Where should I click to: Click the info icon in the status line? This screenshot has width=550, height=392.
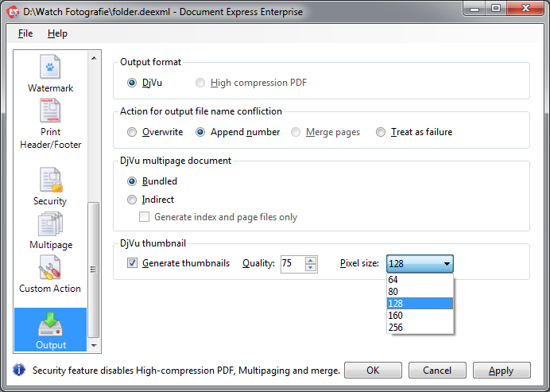(x=19, y=370)
